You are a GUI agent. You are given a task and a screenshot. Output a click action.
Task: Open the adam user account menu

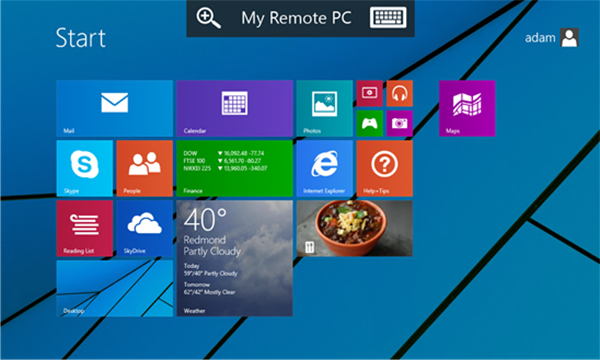(x=551, y=37)
